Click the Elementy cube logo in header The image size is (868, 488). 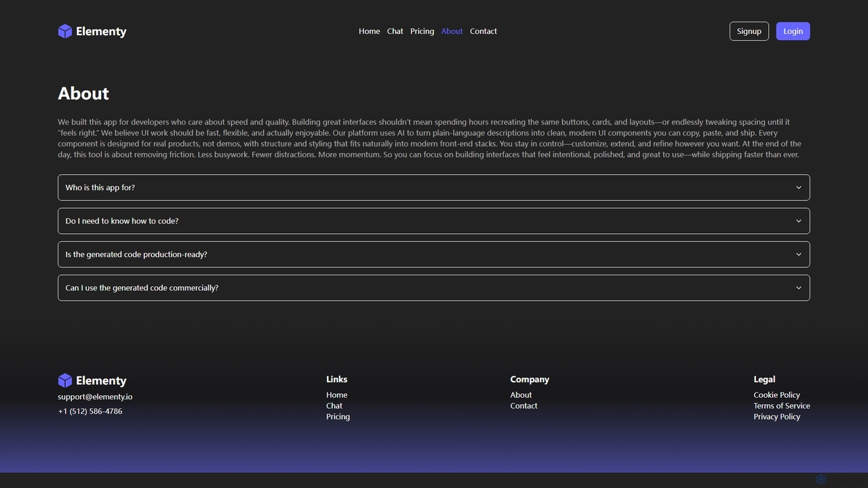(65, 31)
